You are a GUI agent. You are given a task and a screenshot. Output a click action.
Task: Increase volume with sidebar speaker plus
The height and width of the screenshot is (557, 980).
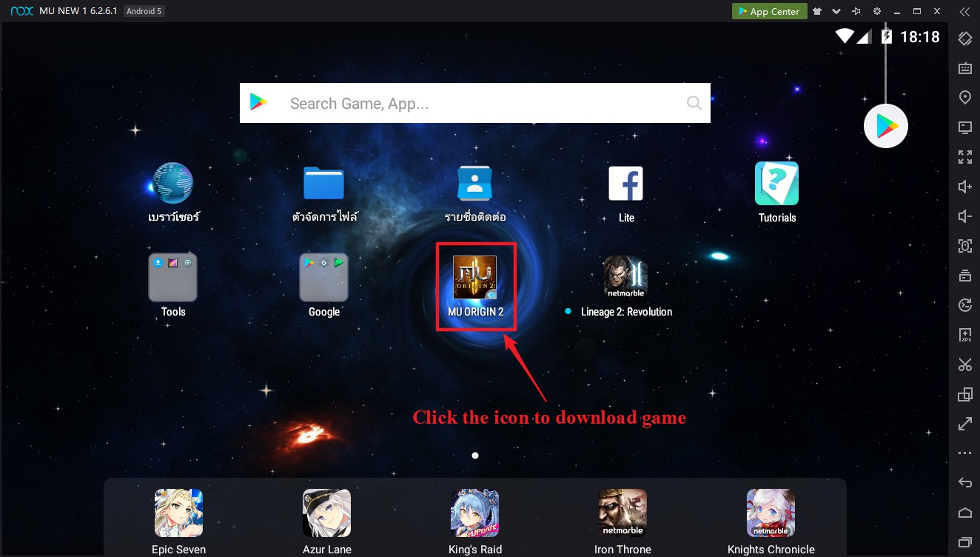(964, 187)
